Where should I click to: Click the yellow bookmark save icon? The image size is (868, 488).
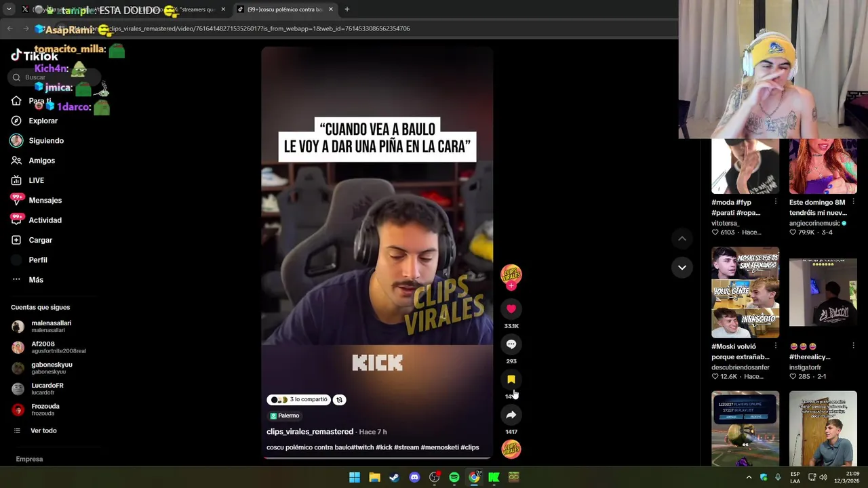[x=511, y=380]
